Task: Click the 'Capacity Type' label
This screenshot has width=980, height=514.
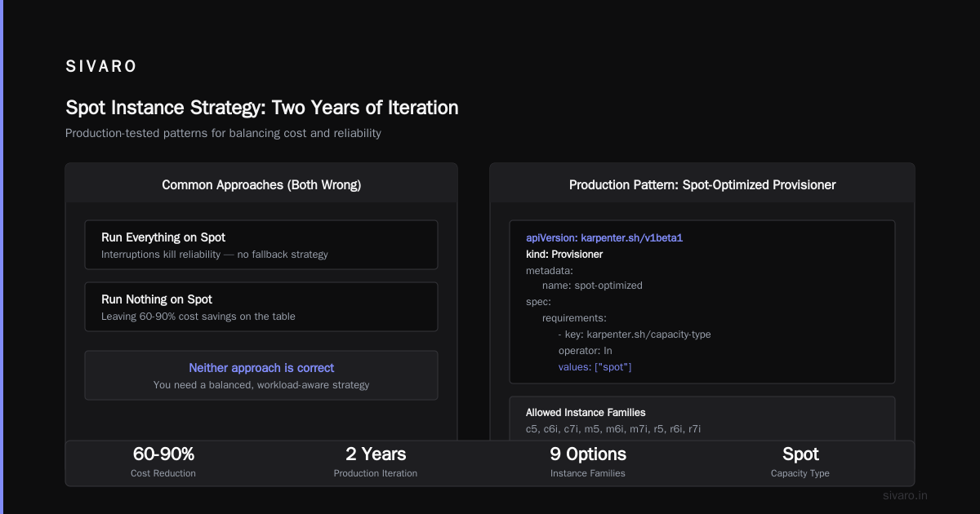Action: coord(800,473)
